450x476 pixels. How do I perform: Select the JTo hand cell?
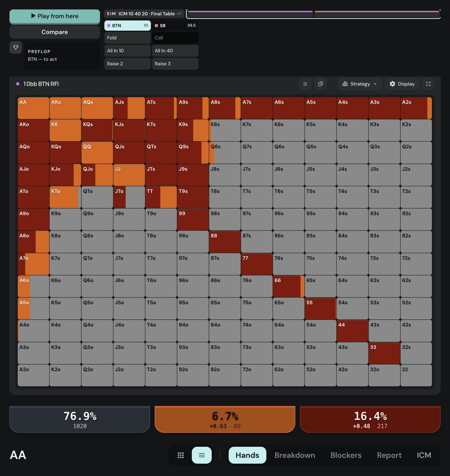point(129,197)
